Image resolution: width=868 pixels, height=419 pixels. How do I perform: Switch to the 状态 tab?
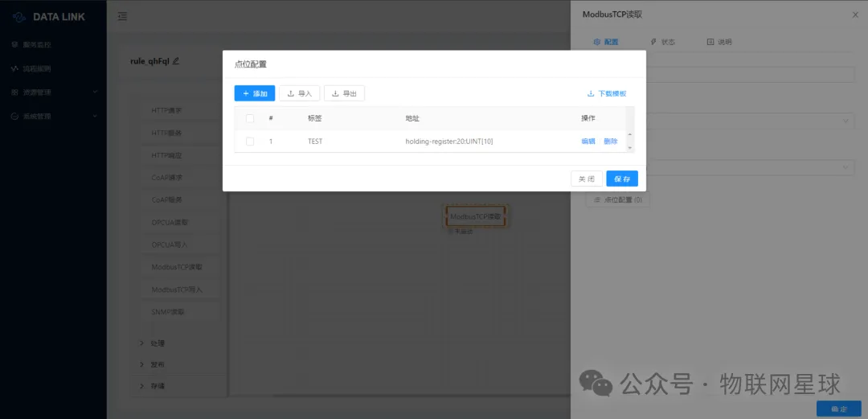pos(662,42)
